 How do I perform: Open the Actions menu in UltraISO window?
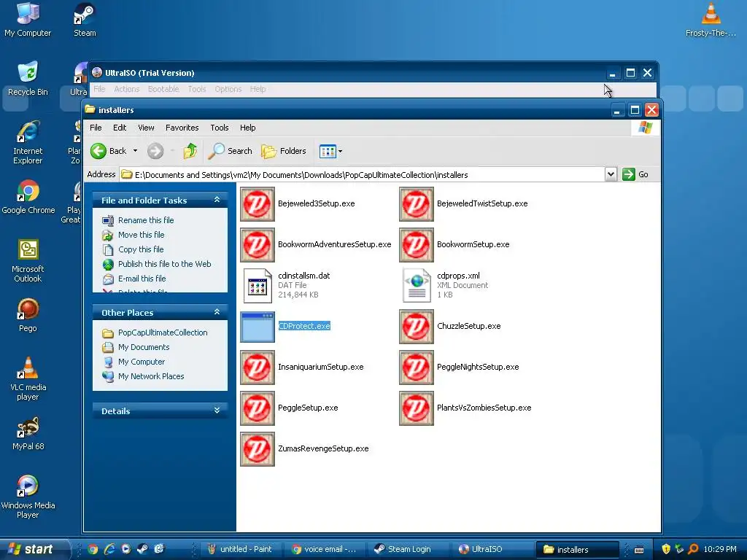pyautogui.click(x=126, y=89)
